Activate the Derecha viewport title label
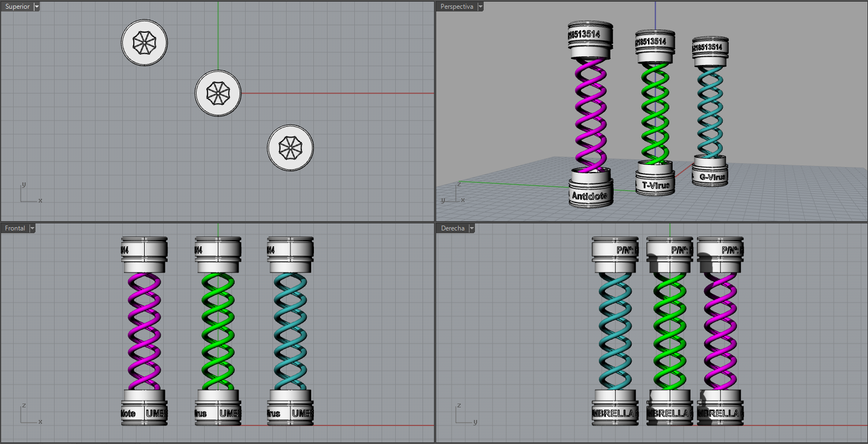868x444 pixels. 453,228
